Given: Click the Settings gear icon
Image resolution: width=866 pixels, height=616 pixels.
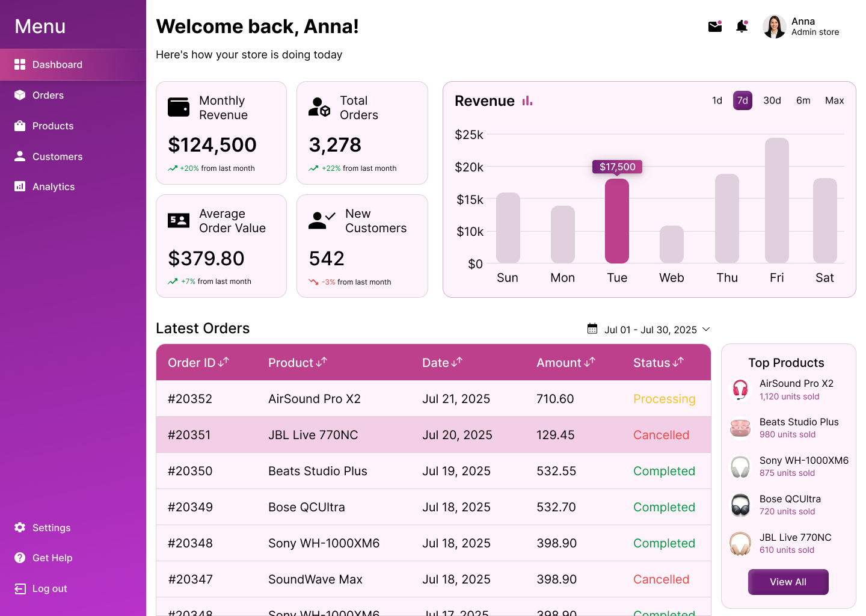Looking at the screenshot, I should click(20, 528).
